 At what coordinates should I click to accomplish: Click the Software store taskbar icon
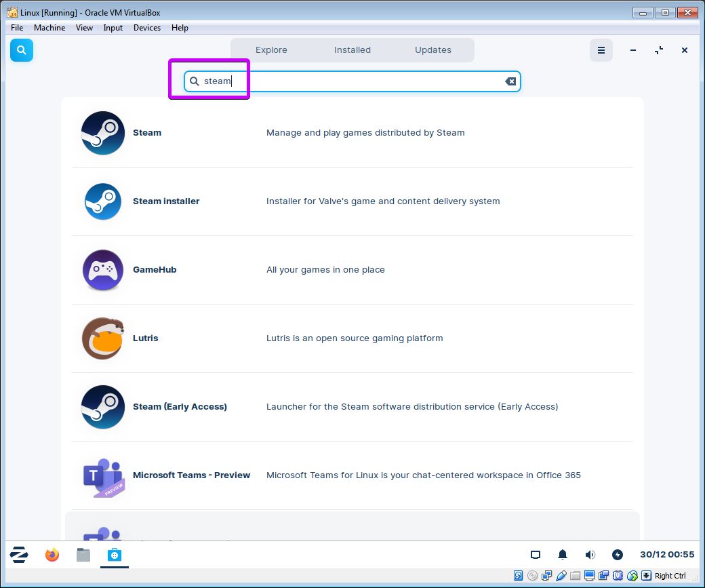pyautogui.click(x=114, y=555)
